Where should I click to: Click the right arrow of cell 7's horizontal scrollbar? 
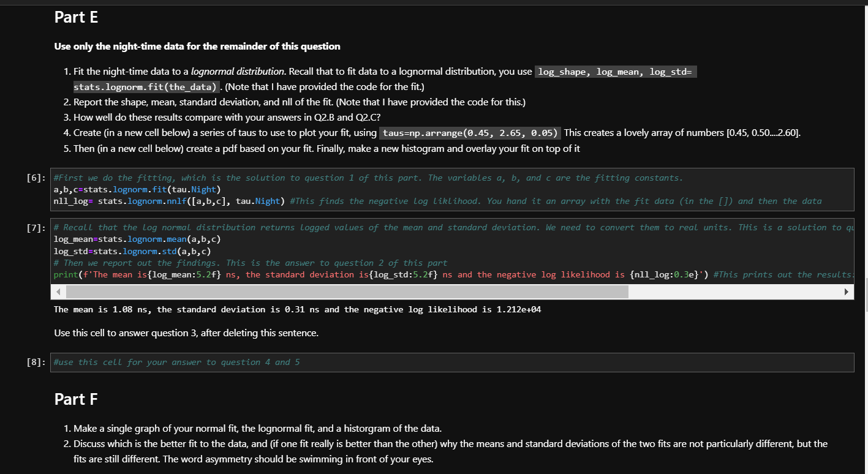point(847,292)
